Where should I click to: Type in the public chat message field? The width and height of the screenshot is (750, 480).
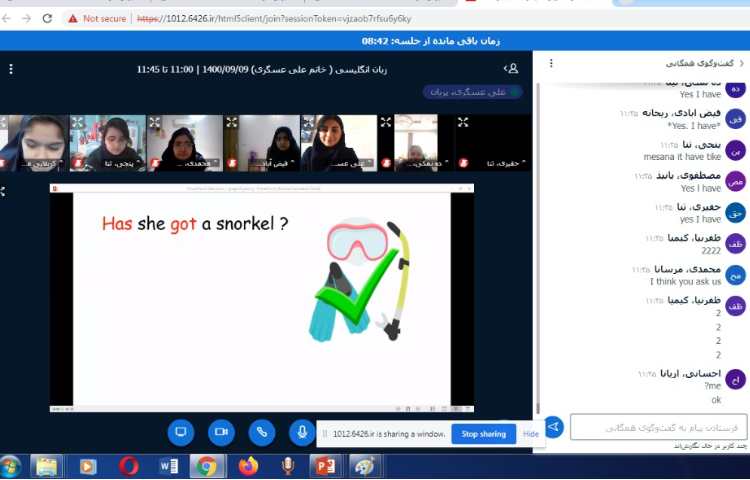658,427
